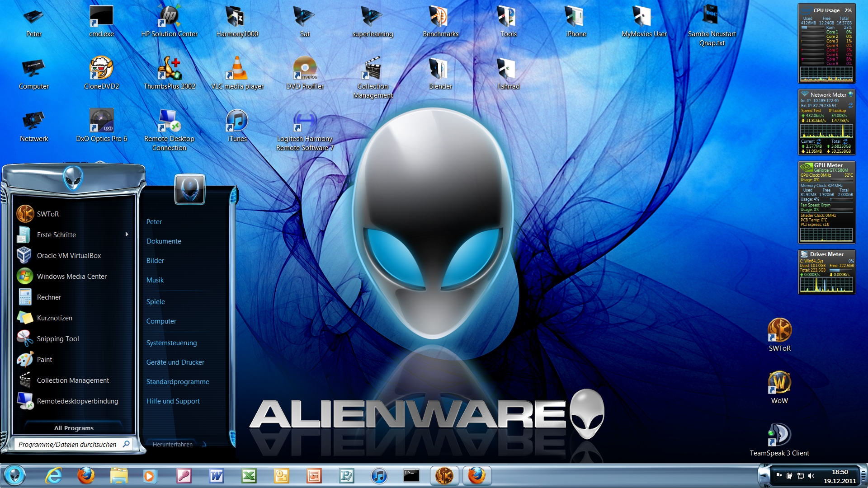Open command prompt taskbar icon

pyautogui.click(x=411, y=476)
